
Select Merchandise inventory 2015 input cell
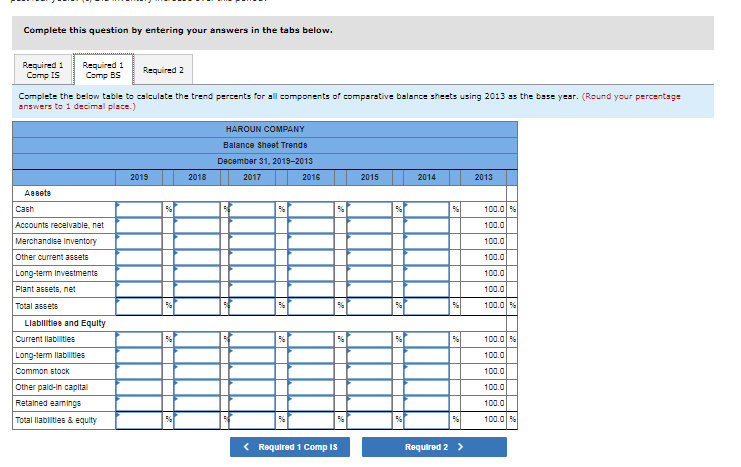pyautogui.click(x=370, y=242)
